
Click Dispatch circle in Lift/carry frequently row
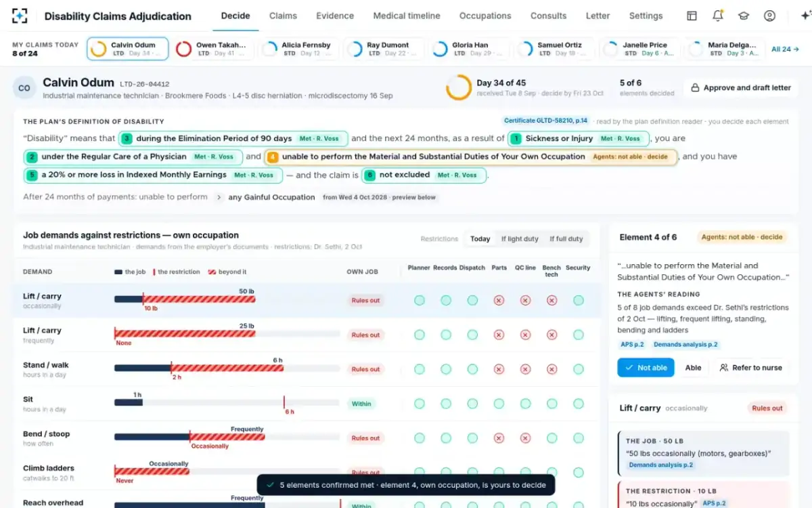click(x=472, y=335)
